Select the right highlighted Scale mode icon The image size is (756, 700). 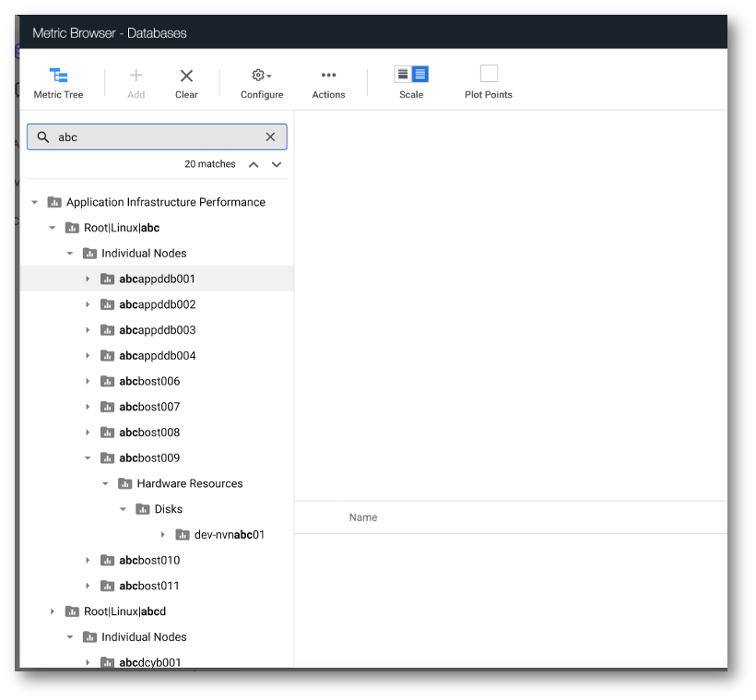[419, 75]
